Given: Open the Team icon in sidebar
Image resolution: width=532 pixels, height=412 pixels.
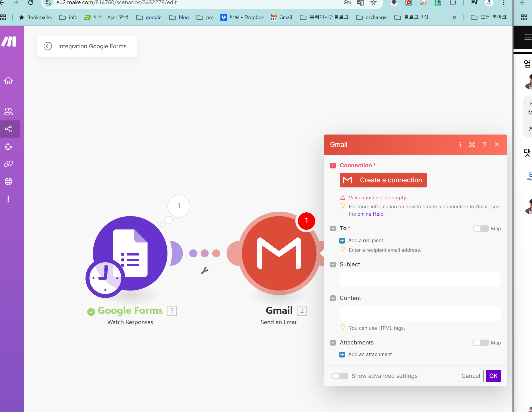Looking at the screenshot, I should (x=8, y=111).
